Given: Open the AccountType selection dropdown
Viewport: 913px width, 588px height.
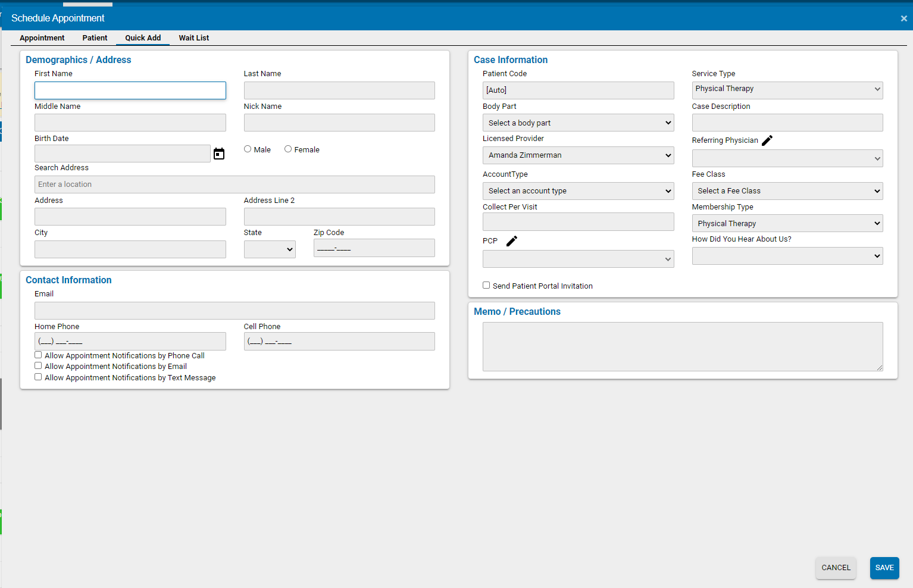Looking at the screenshot, I should pos(577,190).
